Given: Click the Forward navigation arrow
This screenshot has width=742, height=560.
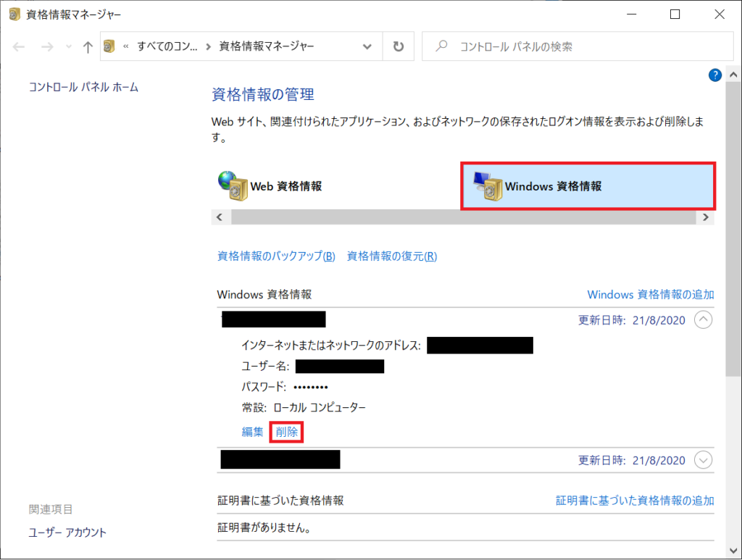Looking at the screenshot, I should 47,46.
